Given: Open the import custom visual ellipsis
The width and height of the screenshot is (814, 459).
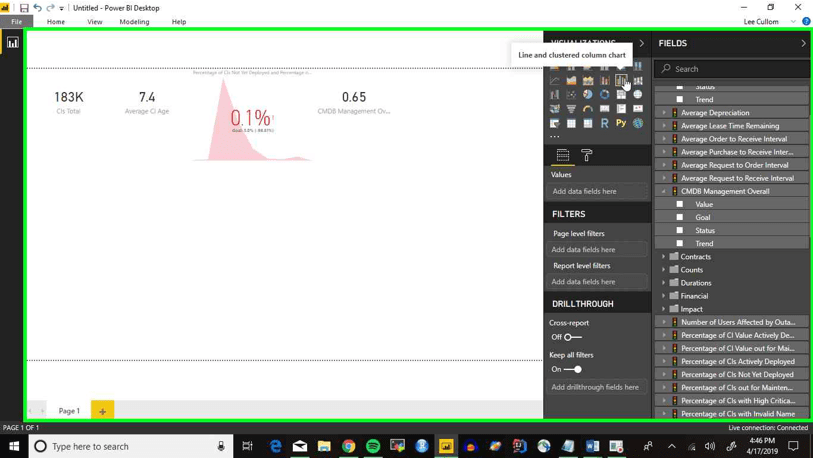Looking at the screenshot, I should pos(555,137).
